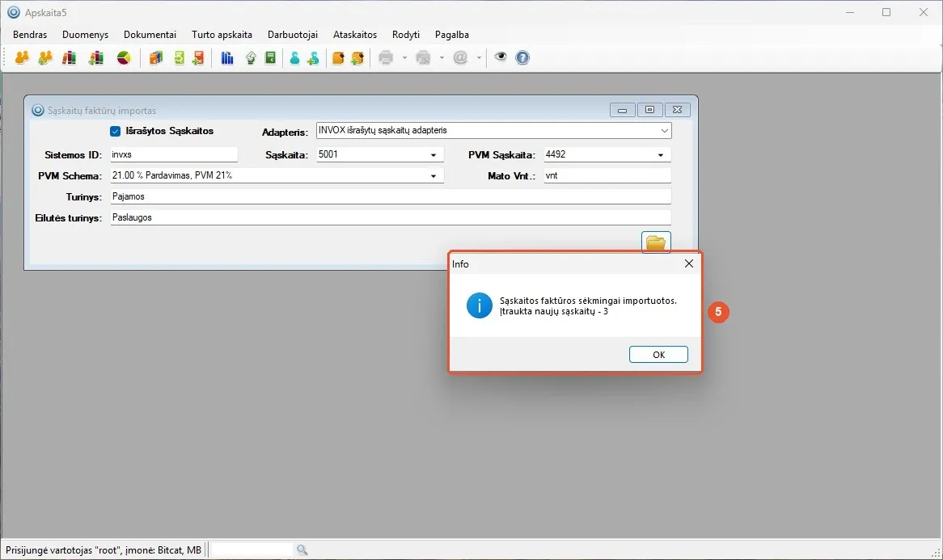Click the teal person with plus icon
The height and width of the screenshot is (560, 943).
(313, 57)
